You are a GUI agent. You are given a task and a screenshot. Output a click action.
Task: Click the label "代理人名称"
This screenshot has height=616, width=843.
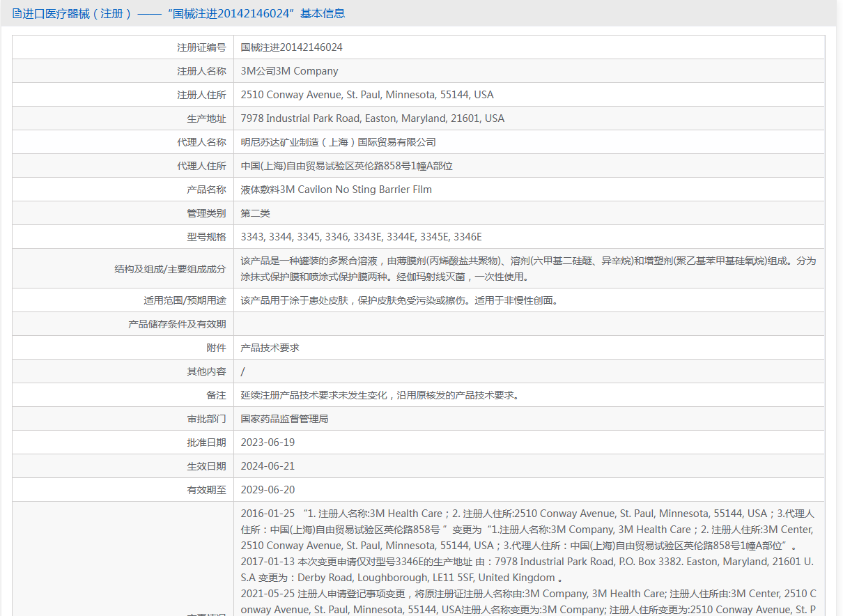coord(201,142)
